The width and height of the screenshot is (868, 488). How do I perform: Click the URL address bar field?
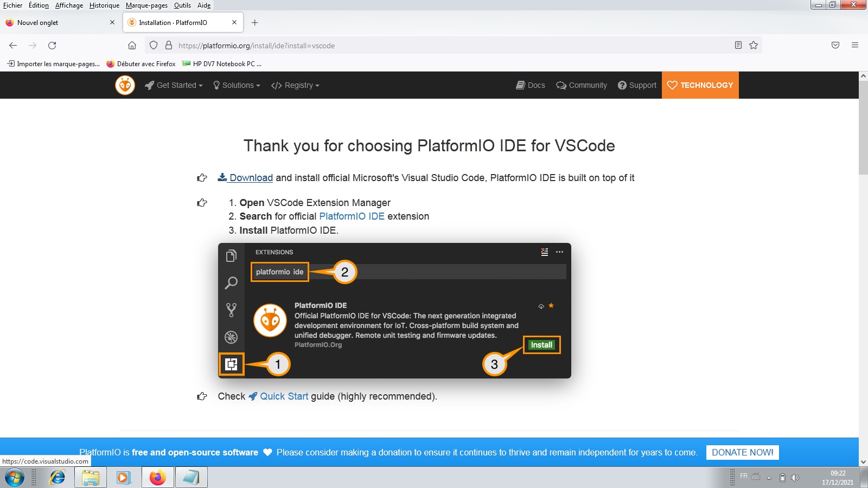tap(434, 46)
